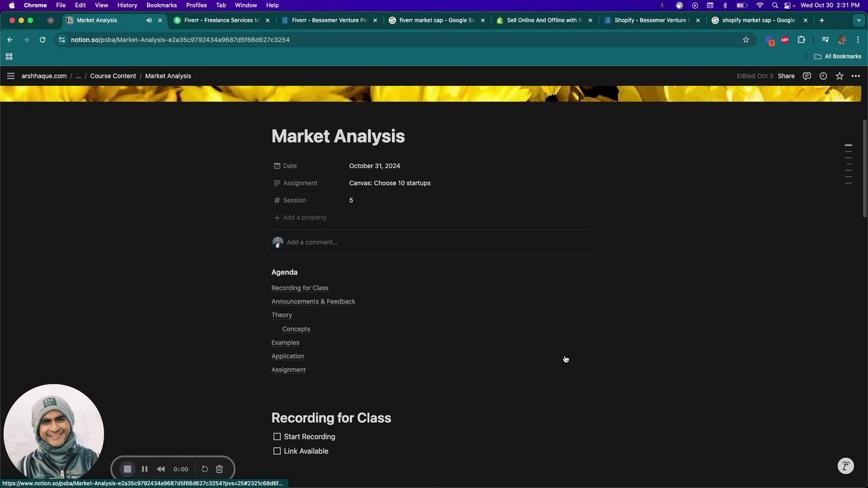Open the Chrome extensions puzzle menu
The image size is (868, 488).
(802, 40)
